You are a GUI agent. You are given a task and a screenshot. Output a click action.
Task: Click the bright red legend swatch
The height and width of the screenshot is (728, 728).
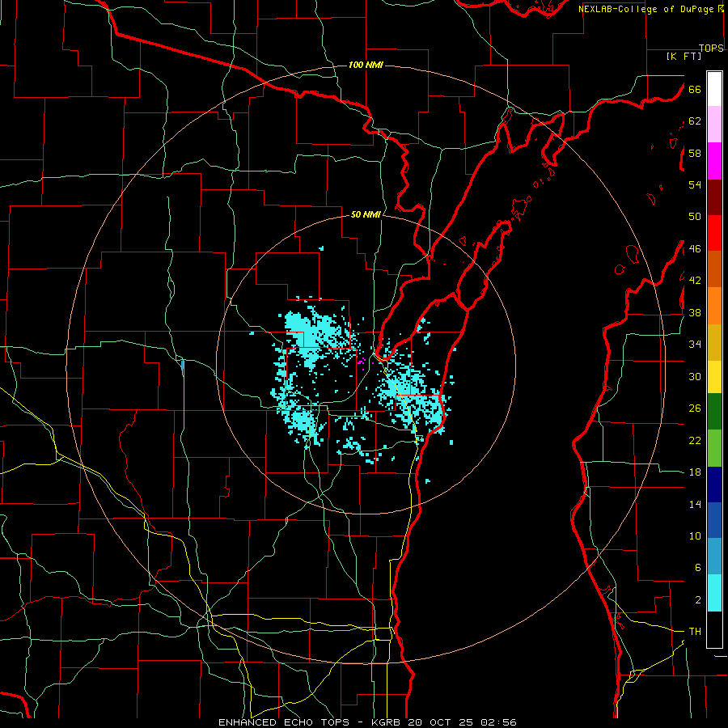714,233
